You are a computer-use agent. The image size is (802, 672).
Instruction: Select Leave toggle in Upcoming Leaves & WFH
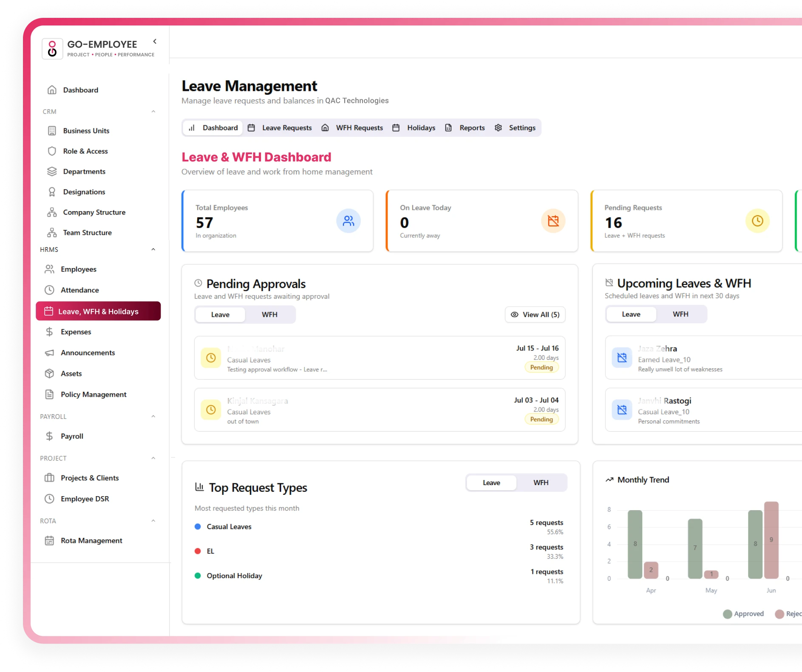click(x=631, y=314)
